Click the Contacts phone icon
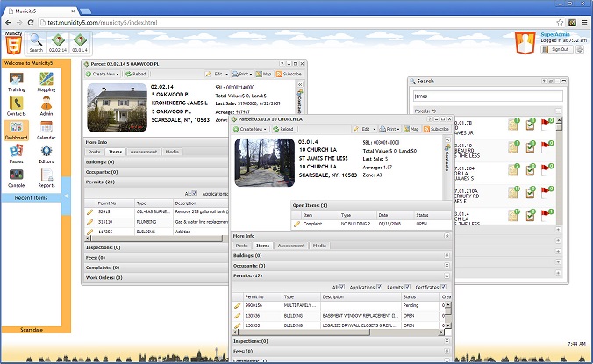 17,103
